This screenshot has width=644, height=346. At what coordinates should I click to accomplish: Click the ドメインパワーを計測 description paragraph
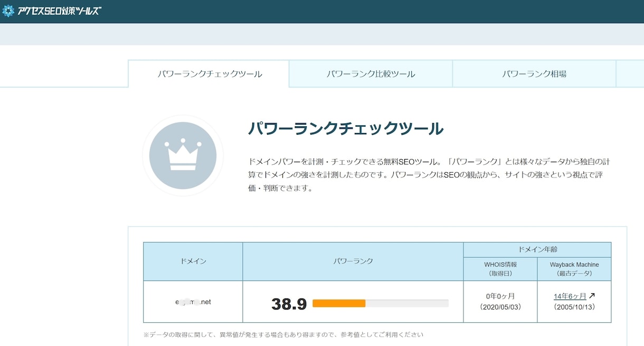point(429,174)
